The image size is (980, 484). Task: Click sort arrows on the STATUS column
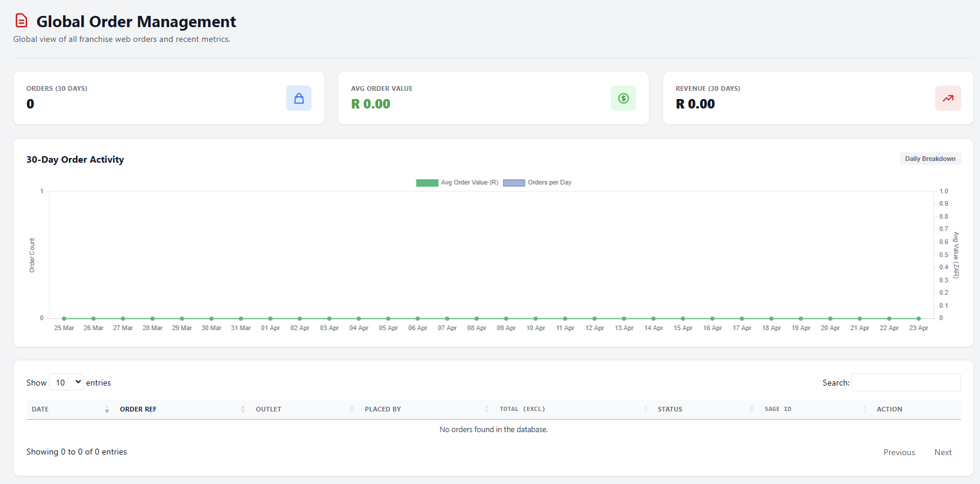(751, 409)
